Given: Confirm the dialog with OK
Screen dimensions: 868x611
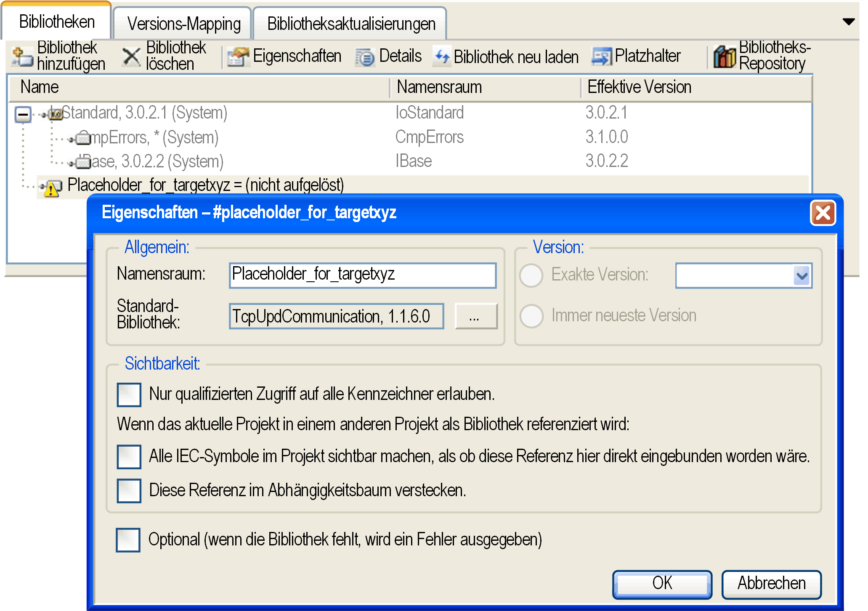Looking at the screenshot, I should [x=662, y=584].
